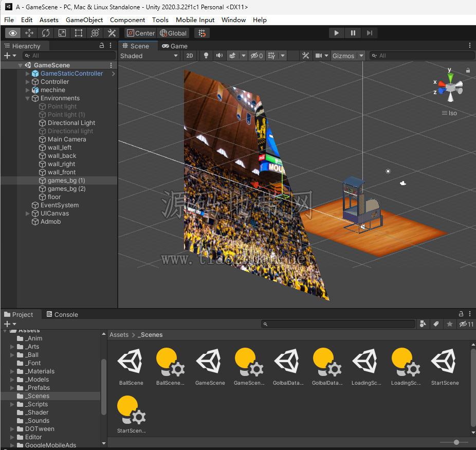476x450 pixels.
Task: Click the Hierarchy search field
Action: point(69,56)
